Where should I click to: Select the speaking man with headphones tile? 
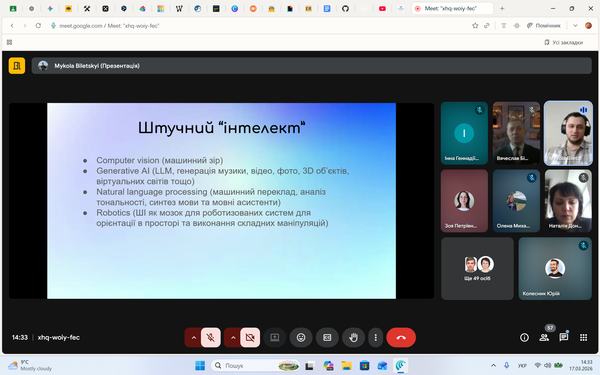pos(568,133)
